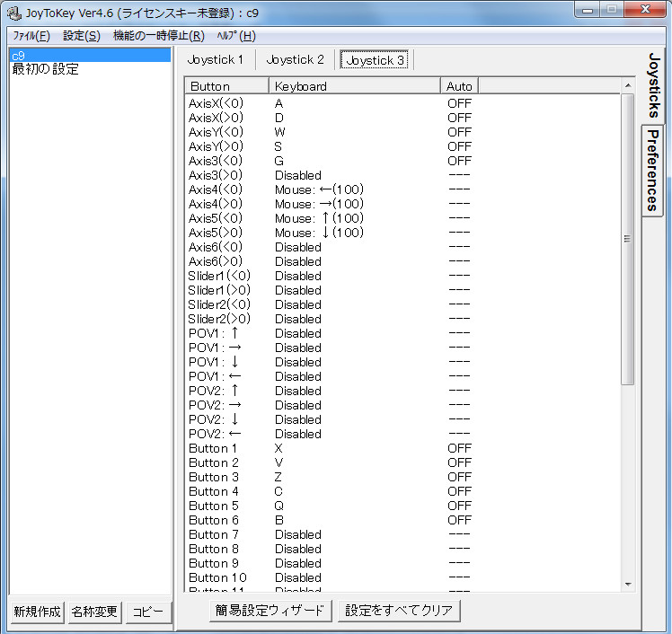Image resolution: width=672 pixels, height=634 pixels.
Task: Click the list scrollbar up arrow
Action: 628,85
